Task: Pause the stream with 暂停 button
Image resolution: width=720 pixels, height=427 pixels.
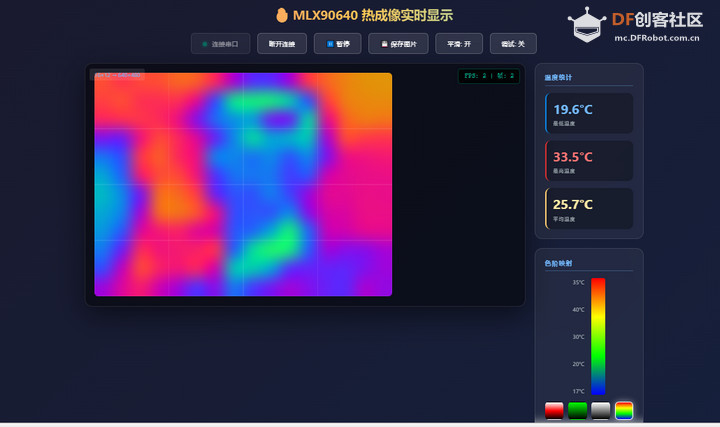Action: (x=338, y=44)
